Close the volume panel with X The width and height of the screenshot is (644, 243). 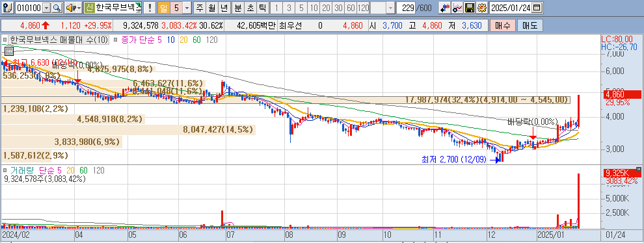(638, 169)
